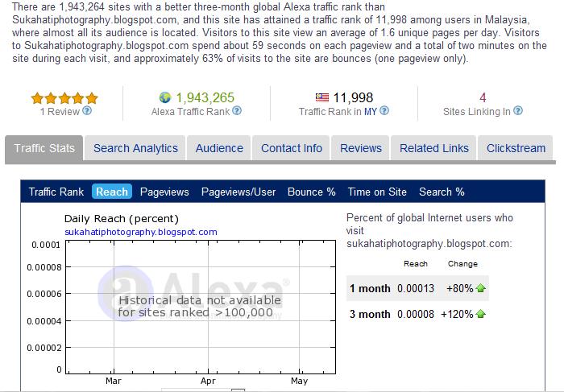Click the Apr label on chart axis
Image resolution: width=564 pixels, height=392 pixels.
point(208,381)
